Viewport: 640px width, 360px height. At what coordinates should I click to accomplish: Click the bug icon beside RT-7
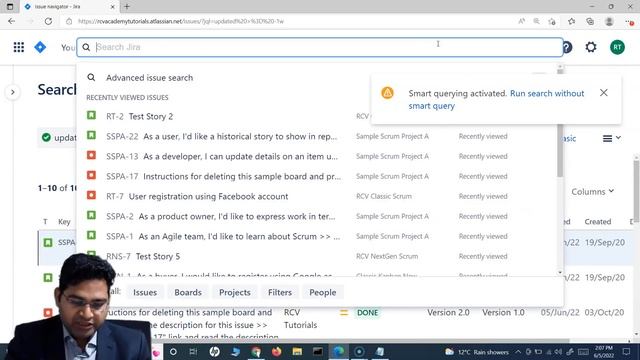91,195
